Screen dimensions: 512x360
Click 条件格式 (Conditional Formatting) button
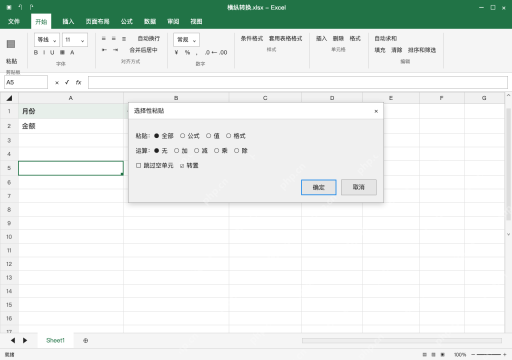(x=252, y=39)
